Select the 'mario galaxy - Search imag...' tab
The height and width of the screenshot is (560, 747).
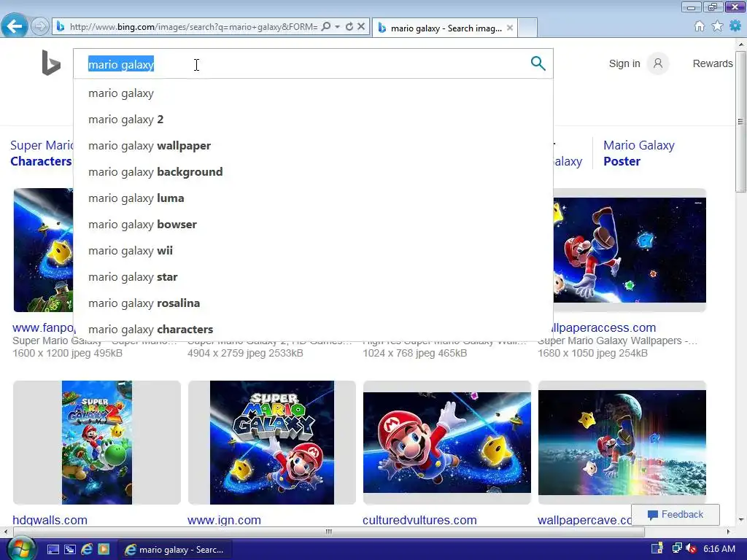tap(446, 28)
